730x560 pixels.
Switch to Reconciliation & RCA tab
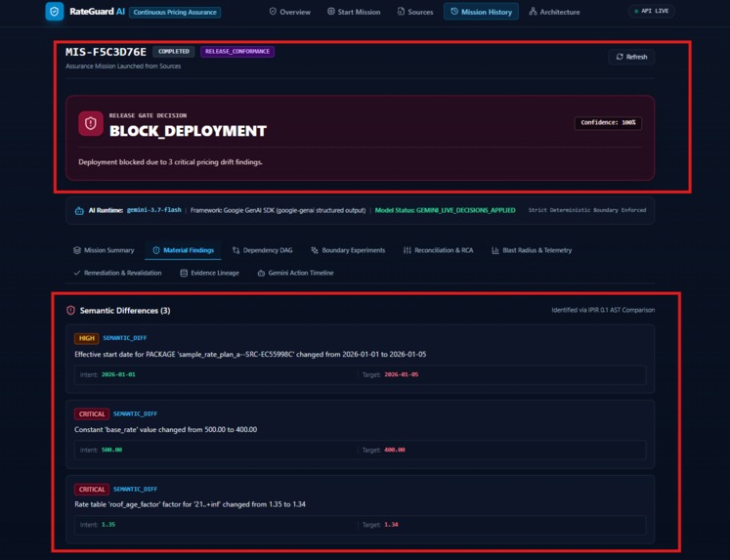[438, 250]
